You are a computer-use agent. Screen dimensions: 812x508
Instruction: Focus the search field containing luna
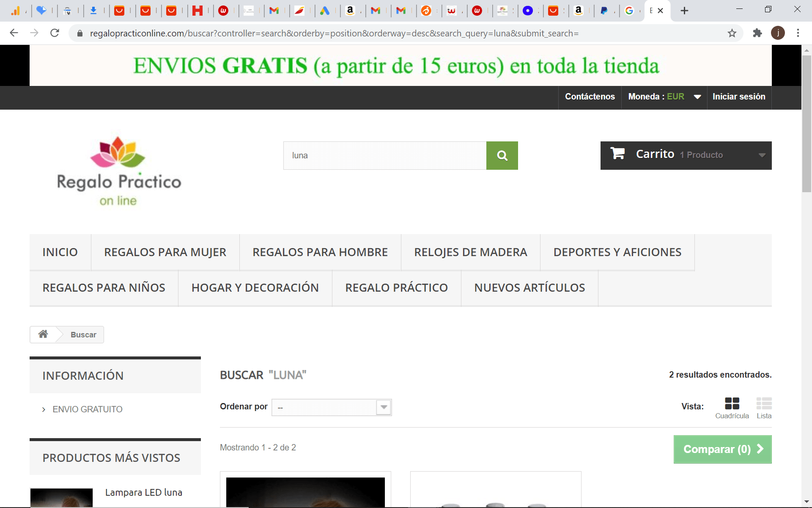click(385, 155)
